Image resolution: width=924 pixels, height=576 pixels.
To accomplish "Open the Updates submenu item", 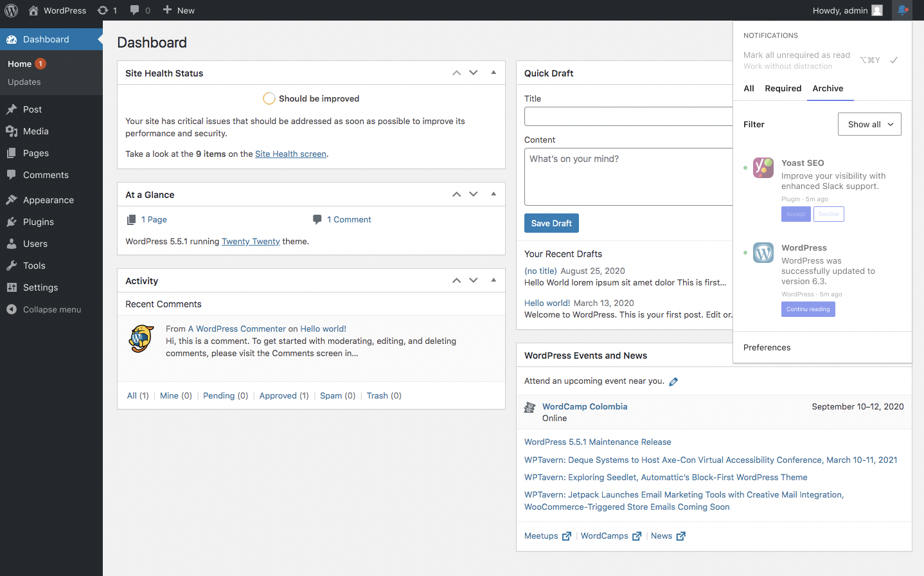I will pyautogui.click(x=24, y=82).
